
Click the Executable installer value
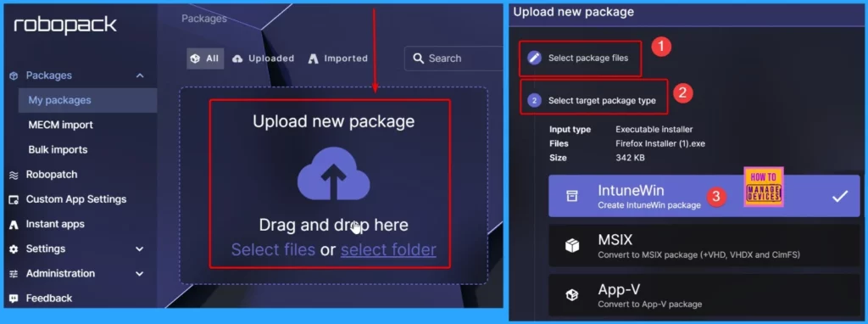tap(654, 130)
